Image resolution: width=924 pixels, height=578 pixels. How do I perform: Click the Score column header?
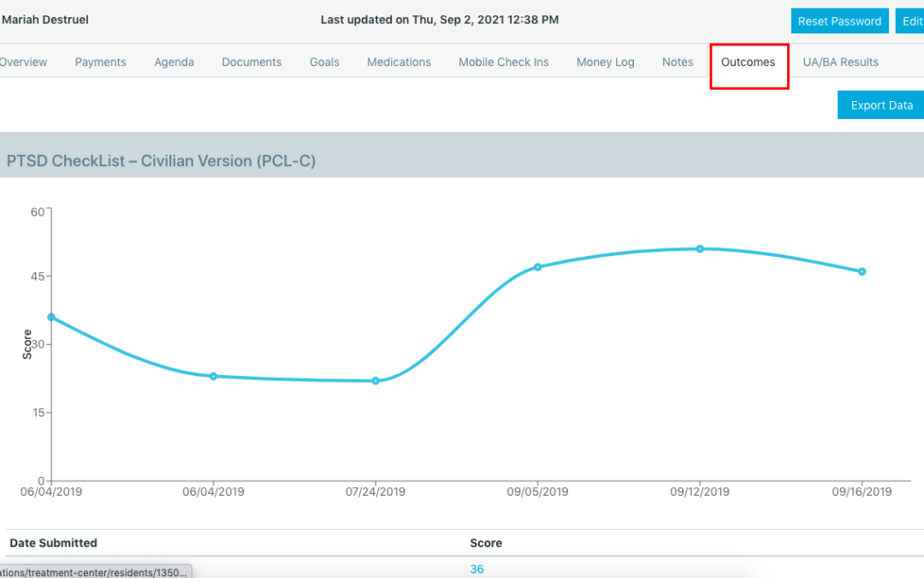tap(485, 543)
